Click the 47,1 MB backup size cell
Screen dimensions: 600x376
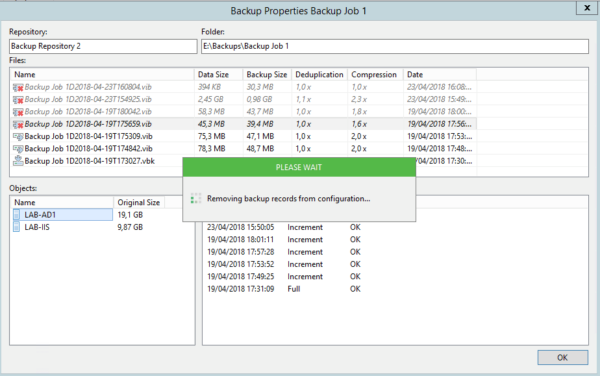point(260,137)
